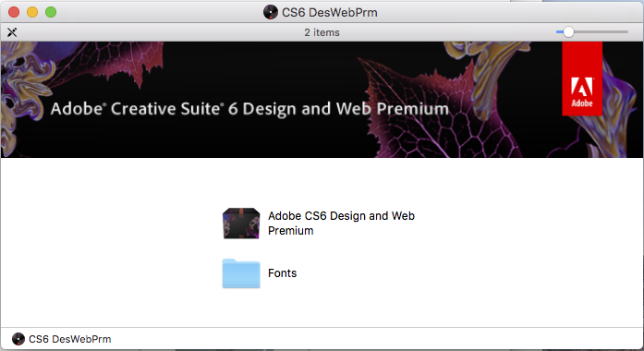Minimize the window with yellow button
The height and width of the screenshot is (351, 644).
click(x=32, y=12)
